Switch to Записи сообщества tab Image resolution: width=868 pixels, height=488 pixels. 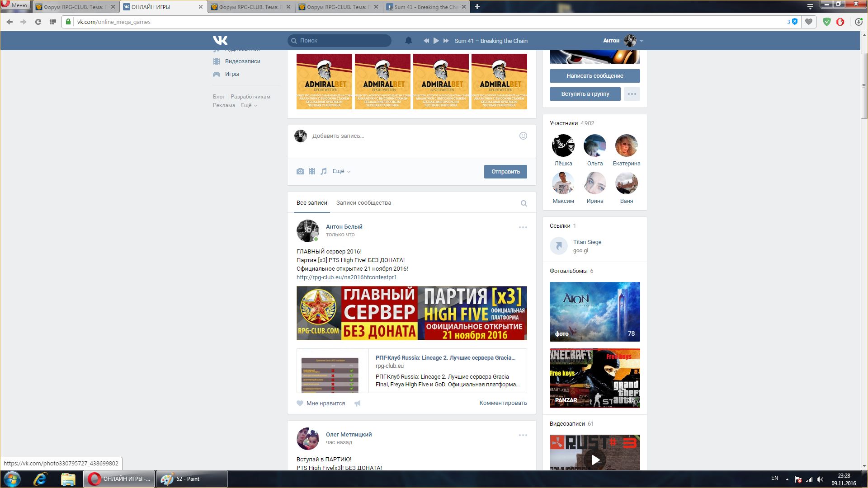363,203
